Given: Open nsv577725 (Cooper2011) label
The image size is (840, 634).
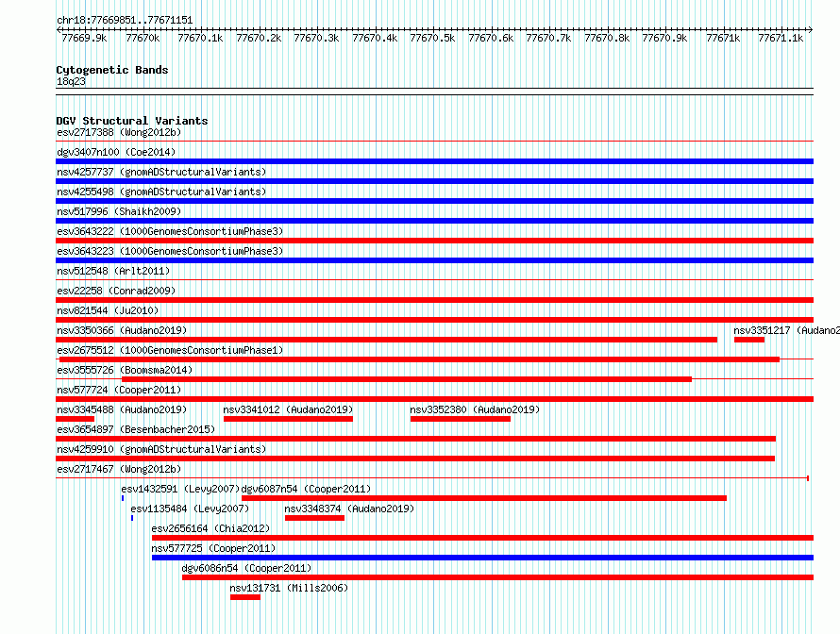Looking at the screenshot, I should tap(213, 548).
